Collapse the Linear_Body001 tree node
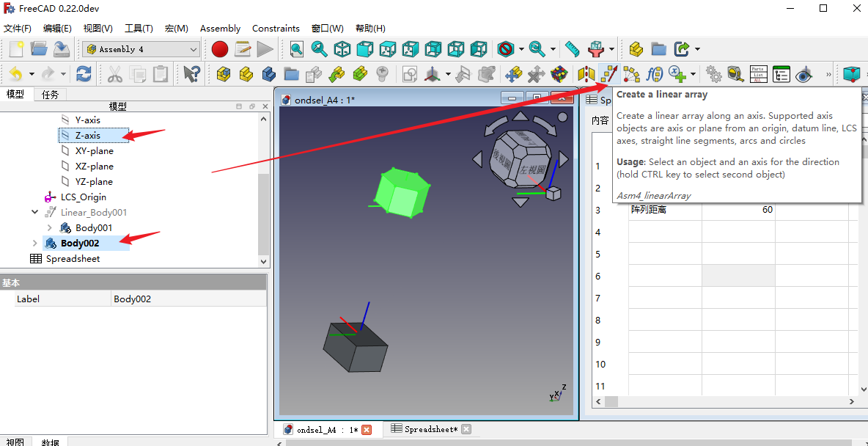 pos(34,213)
